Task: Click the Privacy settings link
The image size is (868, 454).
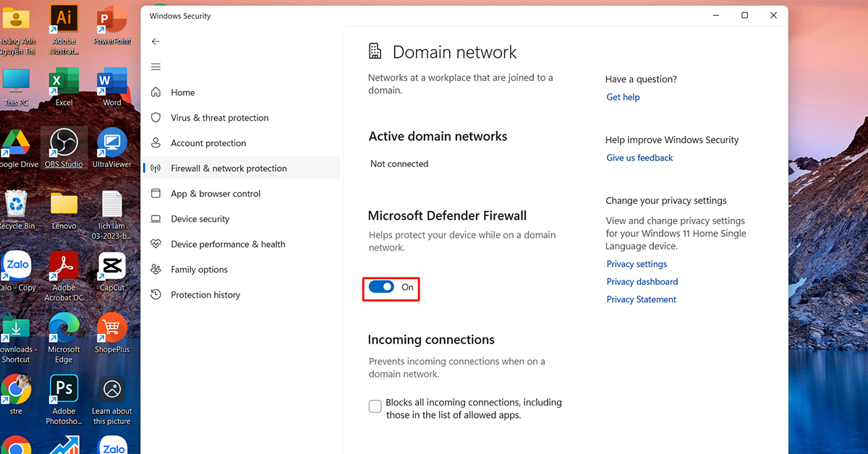Action: 637,264
